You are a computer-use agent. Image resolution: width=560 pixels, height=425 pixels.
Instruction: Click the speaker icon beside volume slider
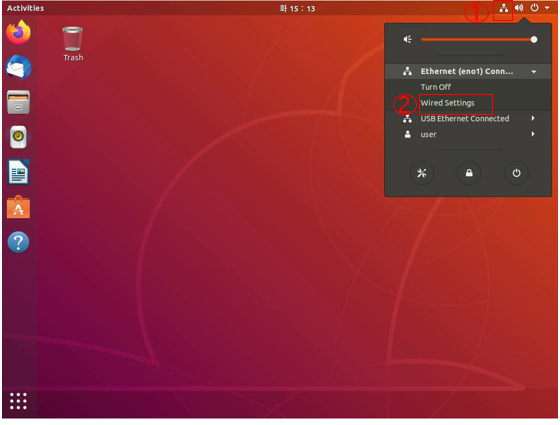coord(408,39)
